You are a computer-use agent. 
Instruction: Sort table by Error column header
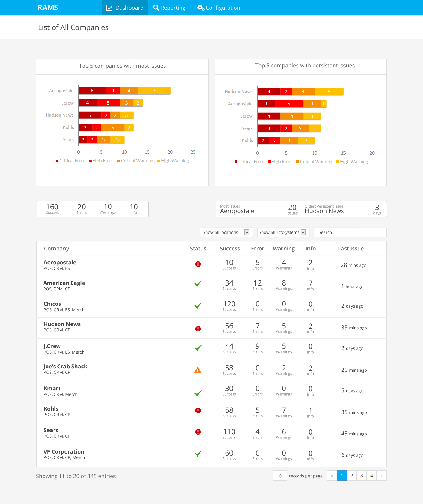(258, 249)
